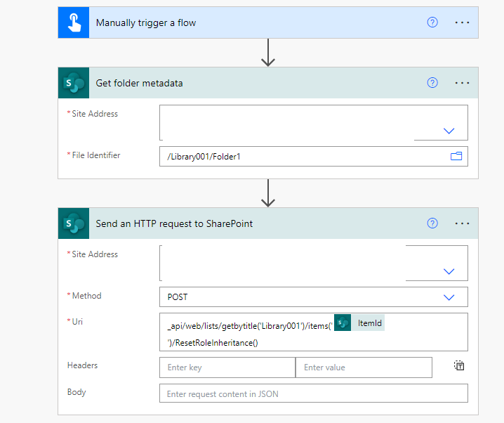Click the Uri label
Screen dimensions: 504x423
pos(77,322)
